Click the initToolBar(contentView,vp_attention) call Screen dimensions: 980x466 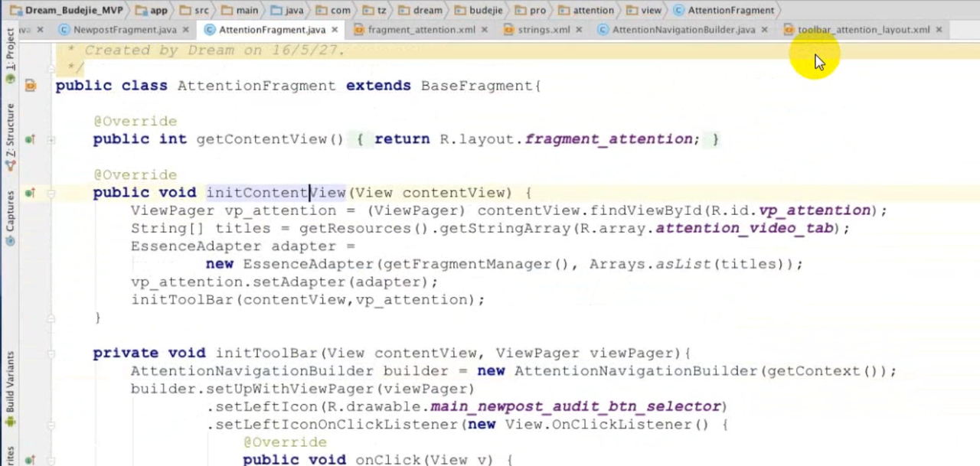308,299
